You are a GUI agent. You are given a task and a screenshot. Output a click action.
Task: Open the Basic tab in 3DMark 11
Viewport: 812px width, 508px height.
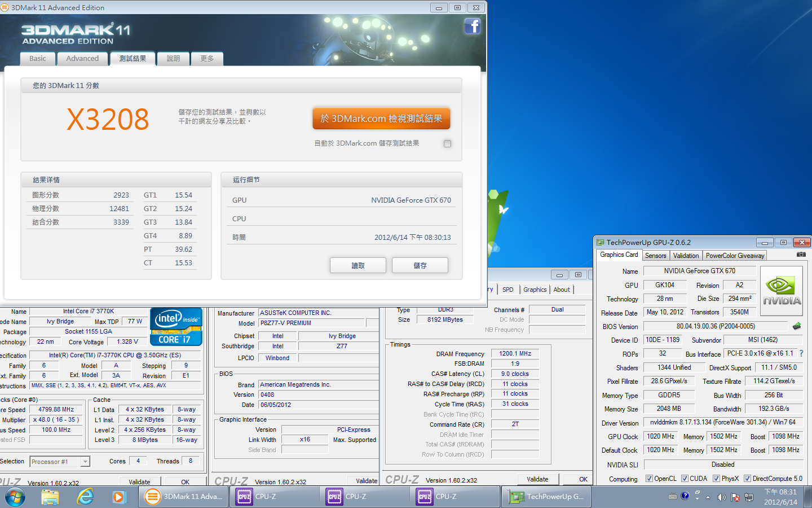point(38,58)
